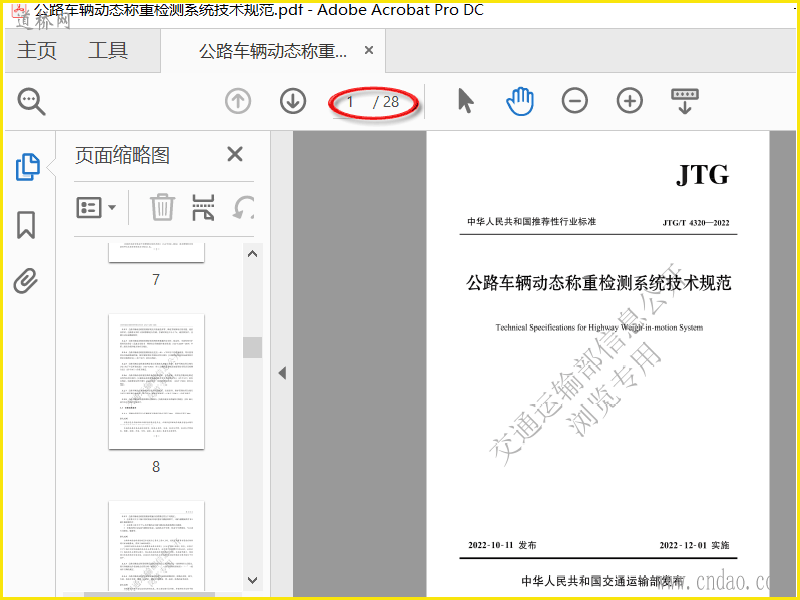800x600 pixels.
Task: Click the thumbnail panel scrollbar thumb
Action: tap(252, 347)
